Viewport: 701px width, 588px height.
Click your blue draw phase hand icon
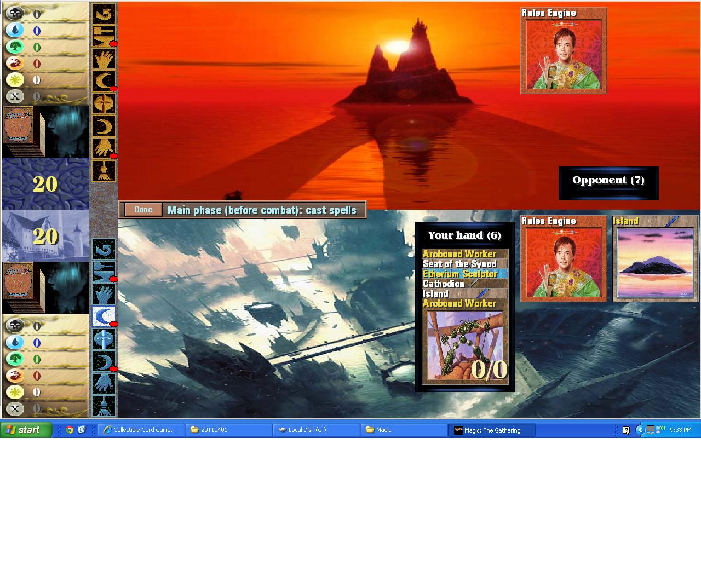[104, 294]
